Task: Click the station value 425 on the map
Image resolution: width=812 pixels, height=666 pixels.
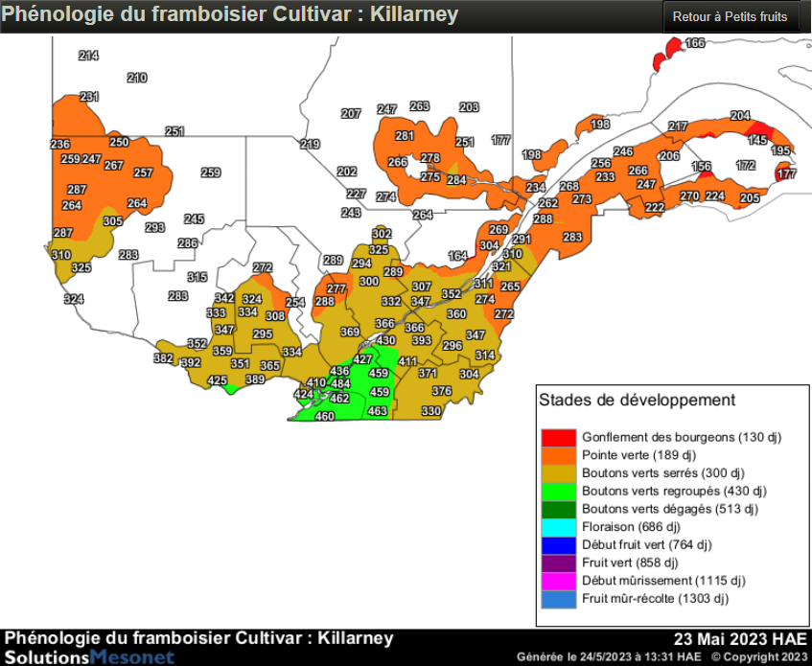Action: (x=218, y=381)
